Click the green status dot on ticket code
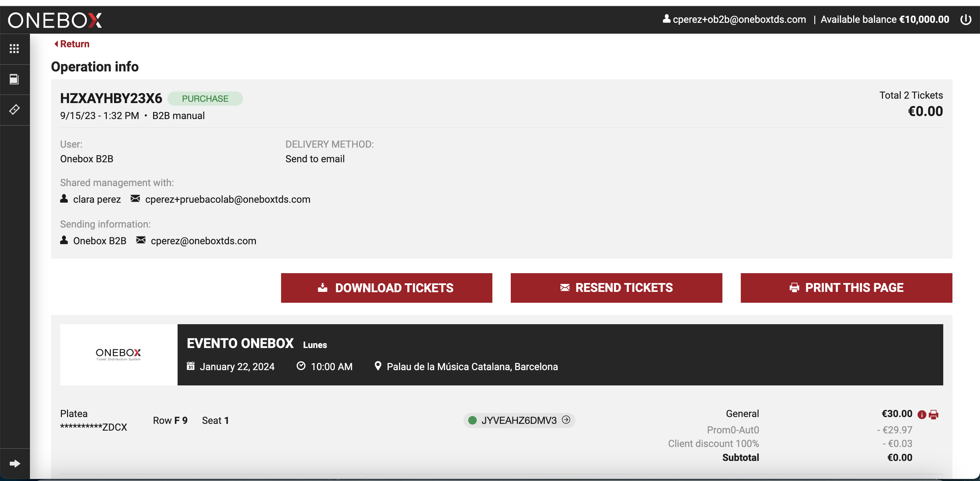Image resolution: width=980 pixels, height=481 pixels. click(473, 420)
